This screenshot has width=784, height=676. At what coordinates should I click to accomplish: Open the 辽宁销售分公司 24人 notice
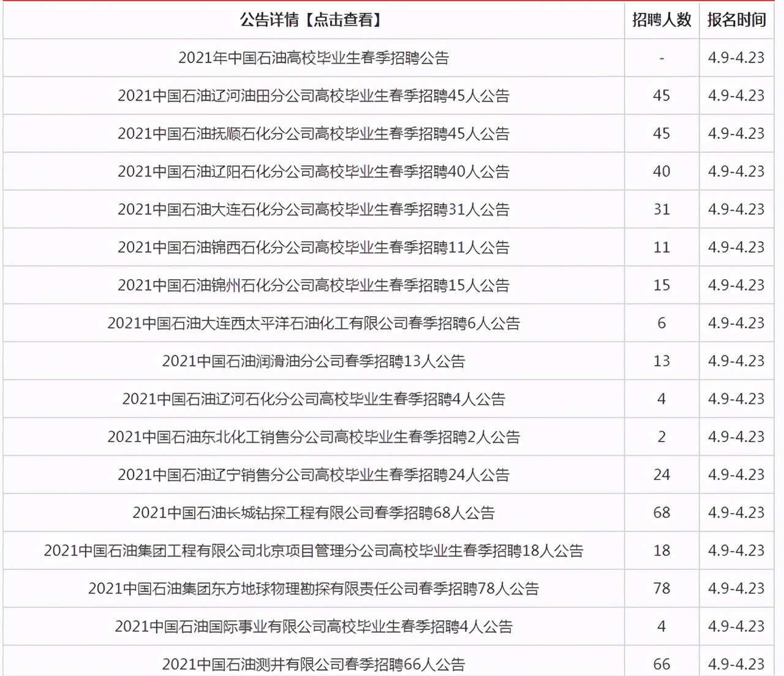pos(314,475)
